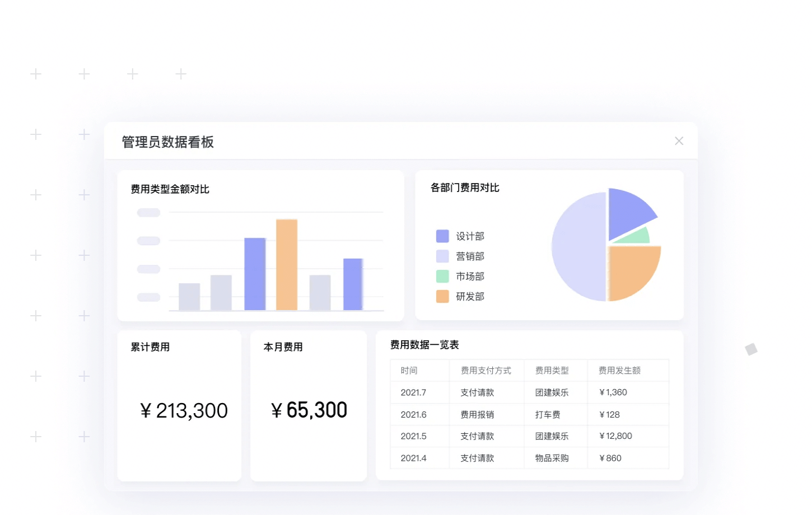Sort by 费用支付方式 column header
This screenshot has height=515, width=812.
pos(486,371)
